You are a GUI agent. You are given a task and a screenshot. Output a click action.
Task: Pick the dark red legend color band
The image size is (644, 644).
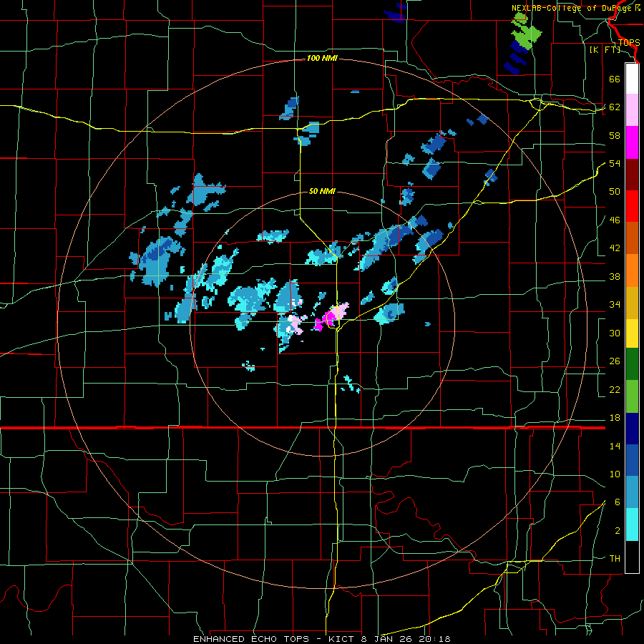point(632,175)
